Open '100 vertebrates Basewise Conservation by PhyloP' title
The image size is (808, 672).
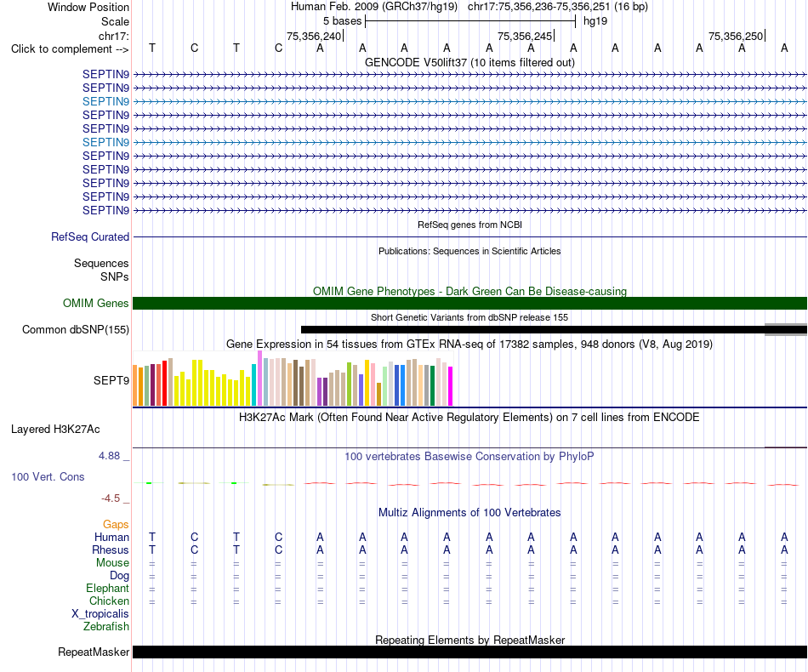coord(469,456)
